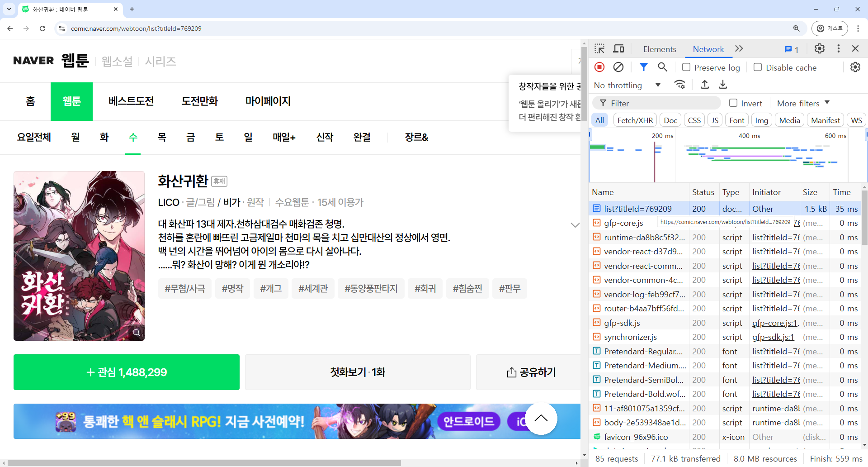
Task: Click the scroll-to-top arrow button
Action: (541, 419)
